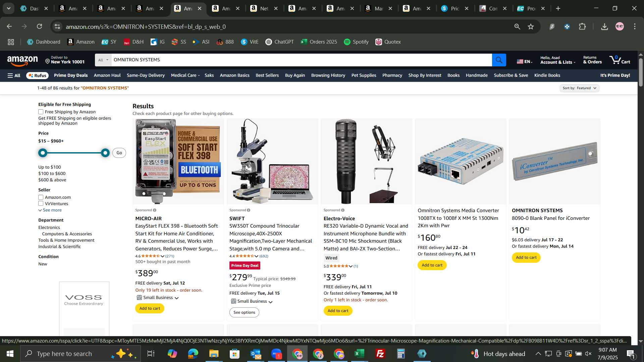This screenshot has height=362, width=644.
Task: Click the zoom magnifier in address bar
Action: pyautogui.click(x=517, y=26)
